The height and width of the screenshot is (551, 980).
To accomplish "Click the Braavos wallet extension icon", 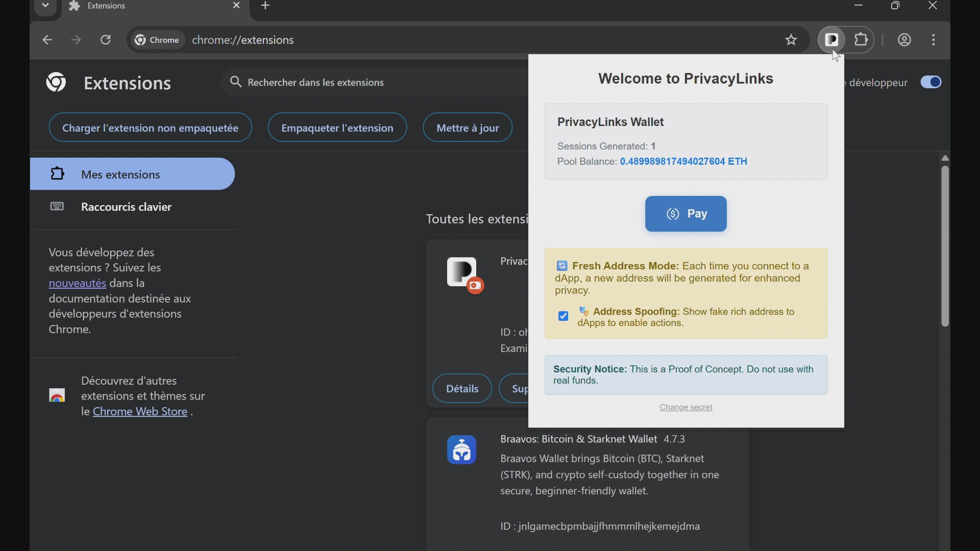I will coord(462,449).
